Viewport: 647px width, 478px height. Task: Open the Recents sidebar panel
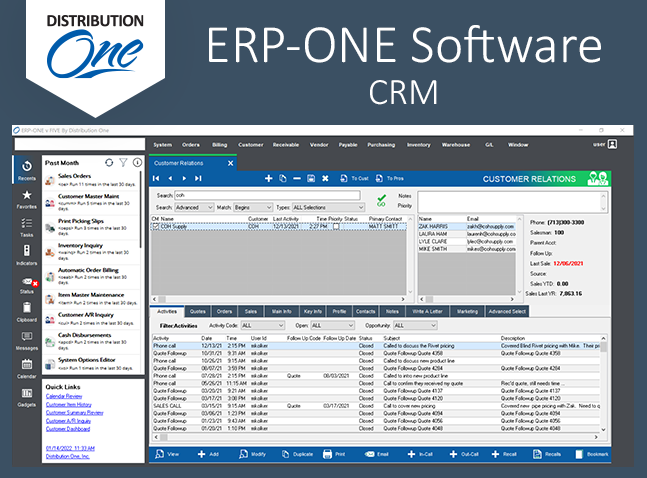click(27, 170)
